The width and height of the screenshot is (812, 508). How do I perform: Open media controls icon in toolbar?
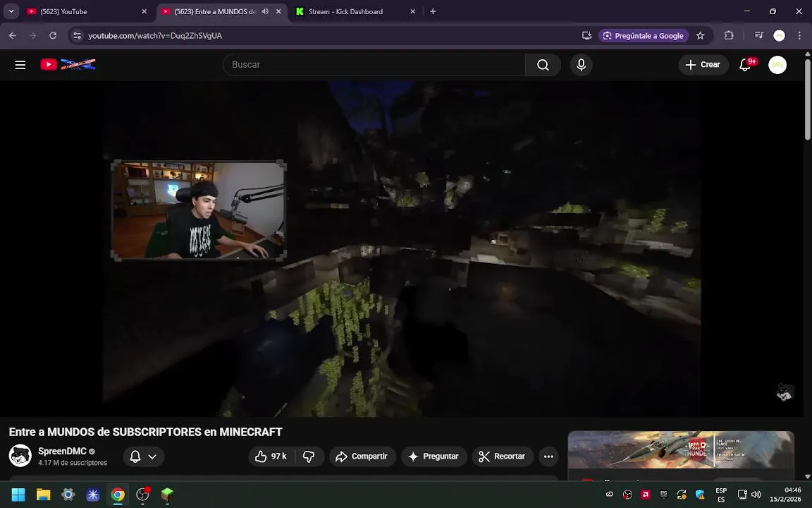758,36
